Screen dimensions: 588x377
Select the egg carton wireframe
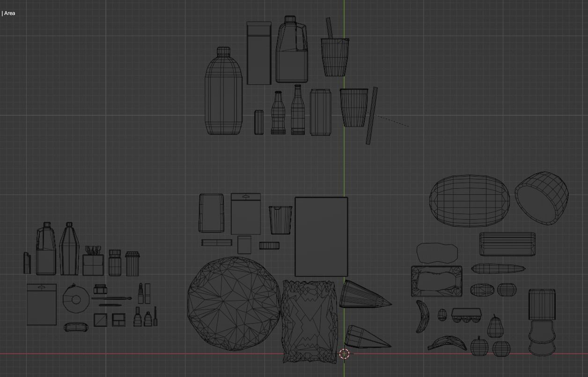(467, 315)
